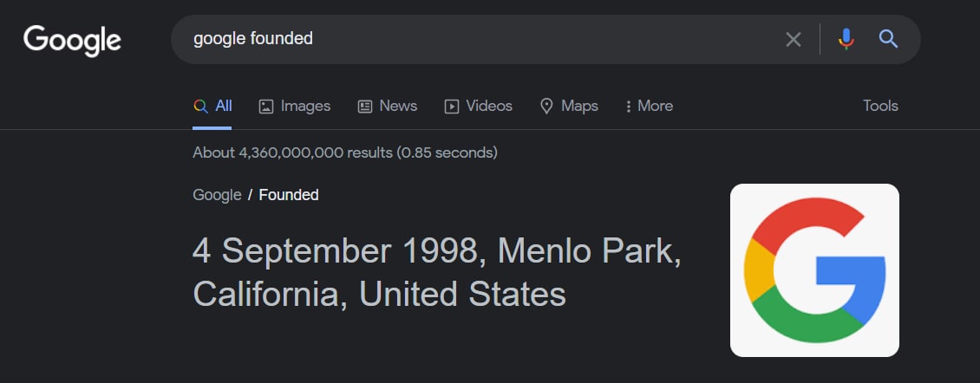Follow the Google breadcrumb link
This screenshot has height=383, width=980.
click(x=217, y=195)
